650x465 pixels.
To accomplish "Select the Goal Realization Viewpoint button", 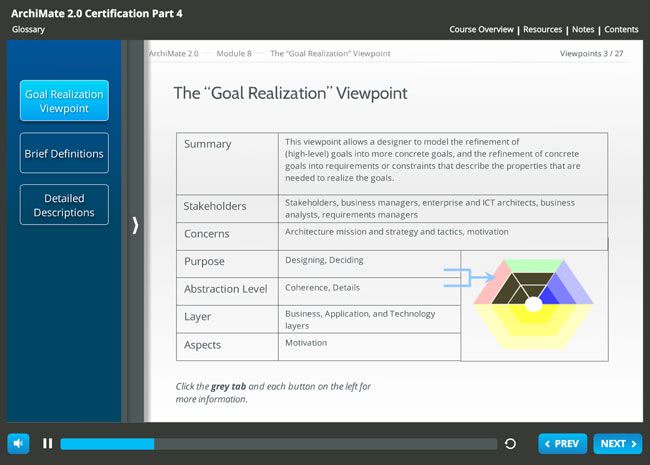I will click(64, 101).
